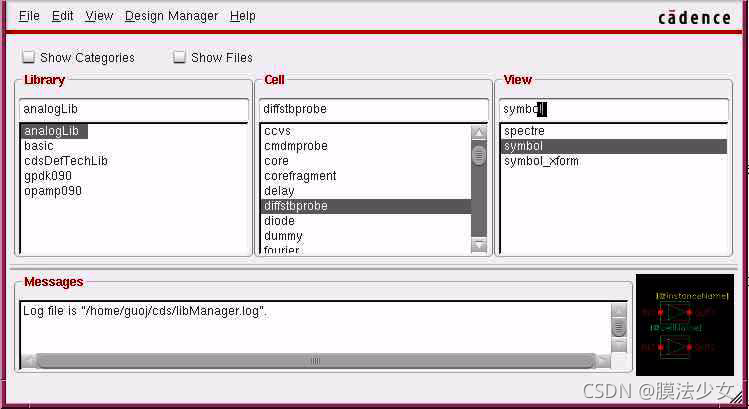Select fourier cell at list bottom

click(366, 249)
